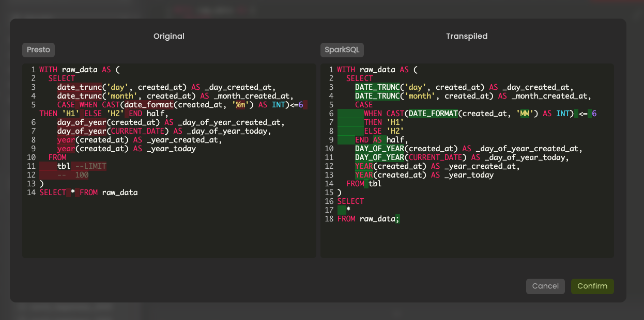Click the FROM tbl line in the transpiled pane

[364, 184]
